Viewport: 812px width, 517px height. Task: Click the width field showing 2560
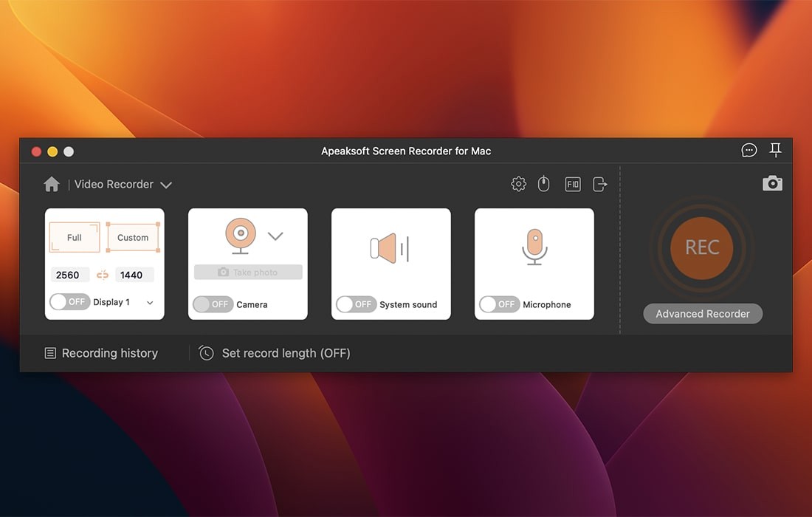click(69, 275)
